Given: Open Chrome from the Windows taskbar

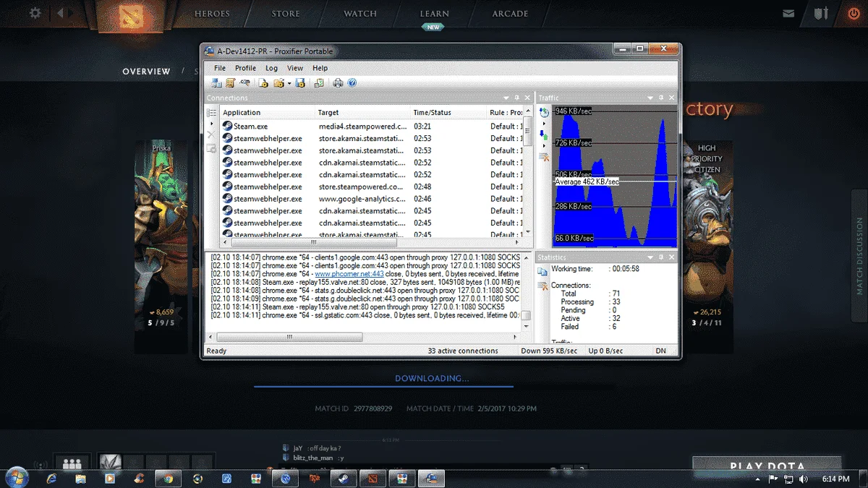Looking at the screenshot, I should (168, 478).
